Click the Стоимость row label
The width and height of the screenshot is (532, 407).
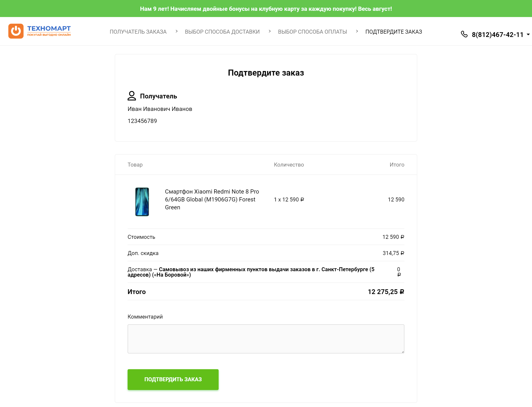click(x=141, y=237)
